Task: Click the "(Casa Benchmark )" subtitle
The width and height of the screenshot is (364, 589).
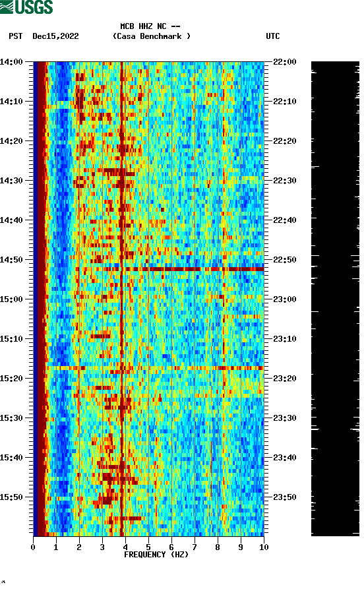Action: pyautogui.click(x=152, y=36)
